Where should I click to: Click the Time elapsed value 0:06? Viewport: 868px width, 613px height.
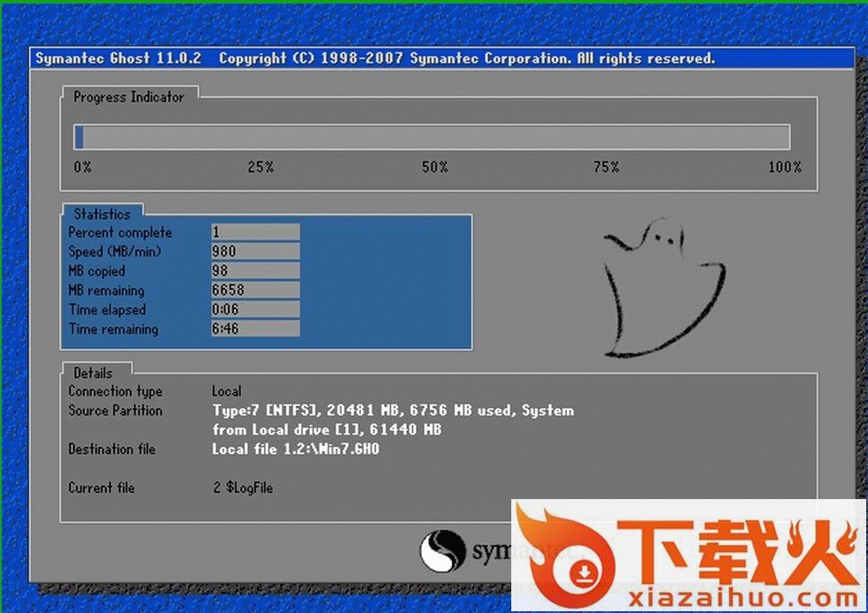point(255,310)
